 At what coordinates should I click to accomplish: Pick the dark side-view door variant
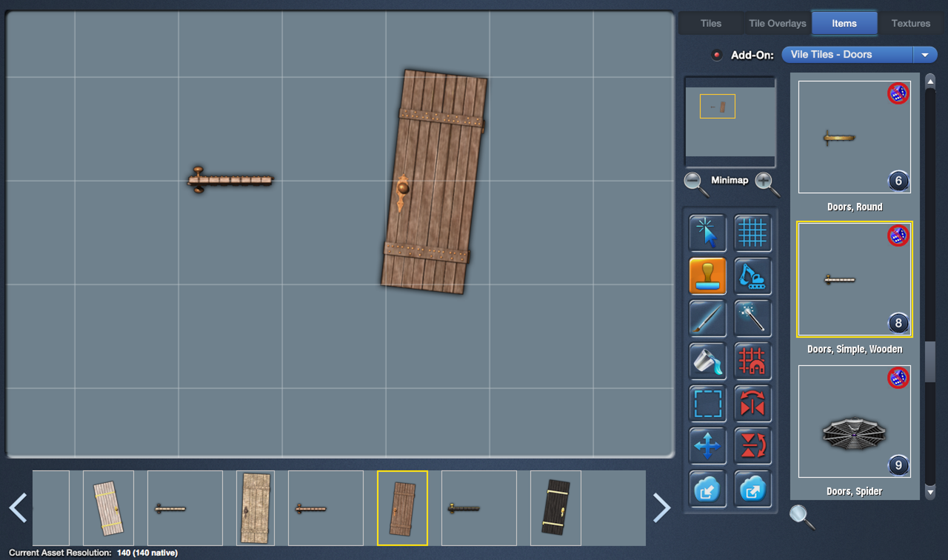478,508
